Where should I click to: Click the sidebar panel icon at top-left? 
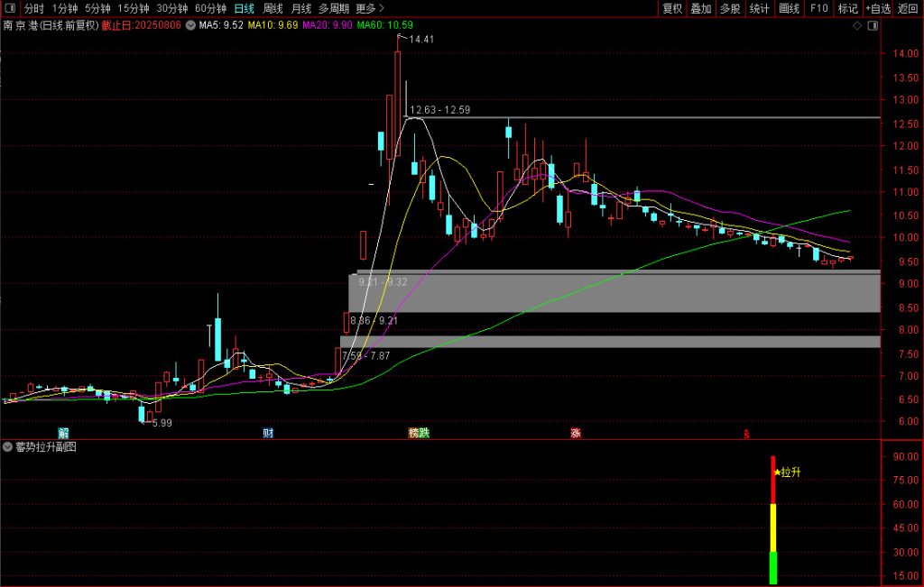pos(10,9)
